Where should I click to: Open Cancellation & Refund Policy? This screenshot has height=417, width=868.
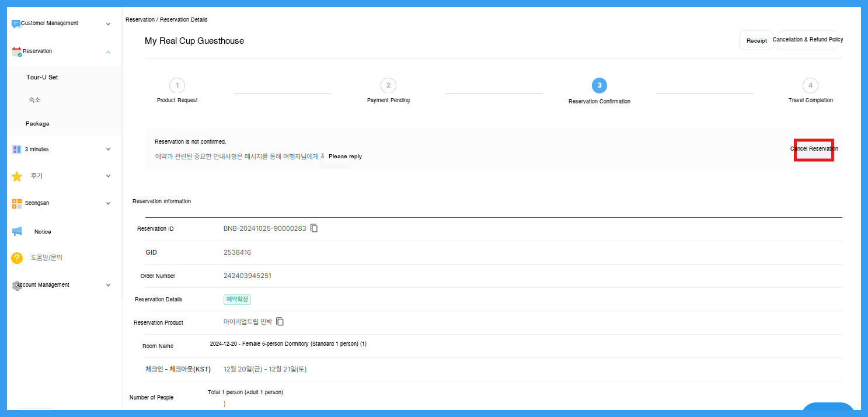click(808, 40)
